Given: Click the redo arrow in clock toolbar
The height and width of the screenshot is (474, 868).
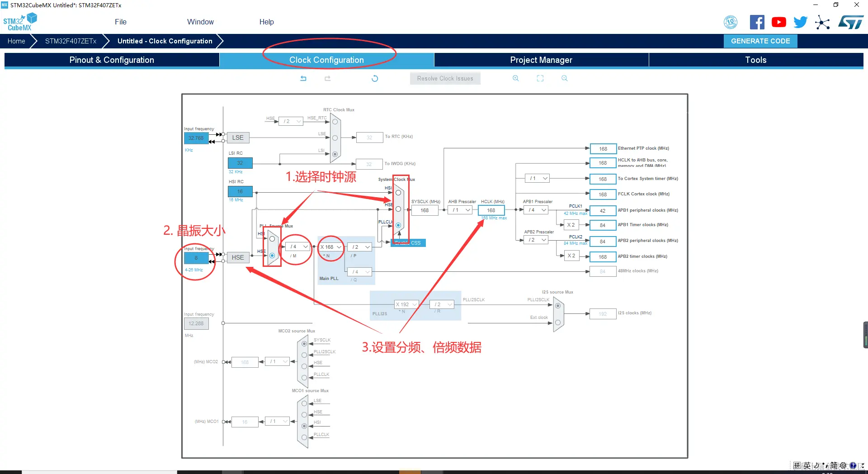Looking at the screenshot, I should [x=327, y=78].
